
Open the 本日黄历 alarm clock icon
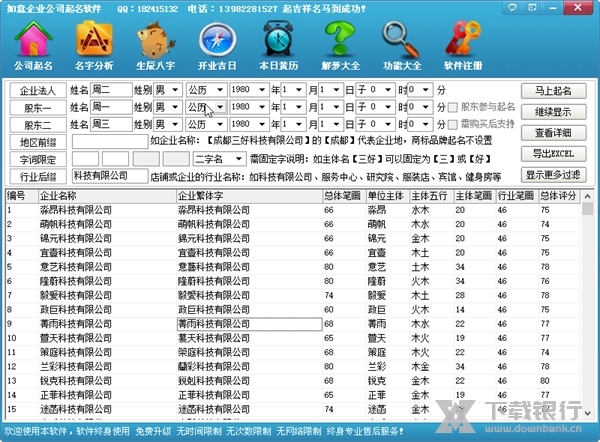278,45
